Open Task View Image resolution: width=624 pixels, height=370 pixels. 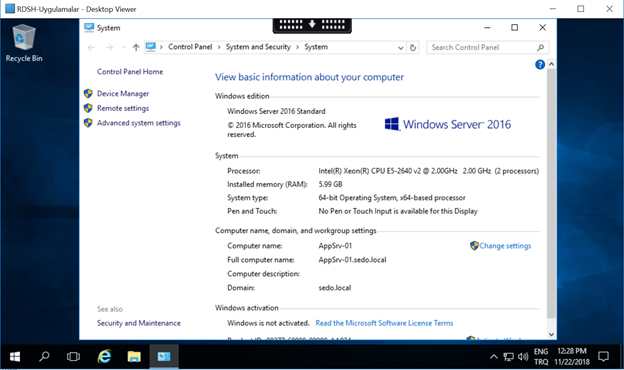click(x=73, y=357)
